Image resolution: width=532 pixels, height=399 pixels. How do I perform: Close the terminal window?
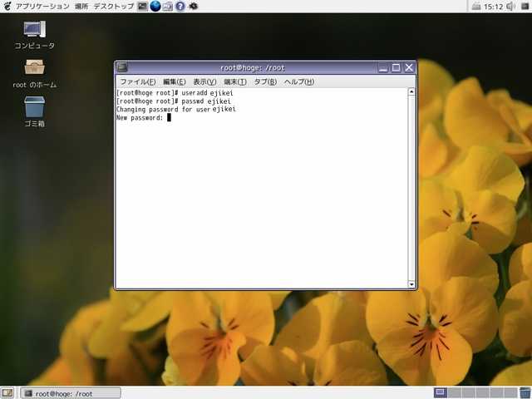409,67
